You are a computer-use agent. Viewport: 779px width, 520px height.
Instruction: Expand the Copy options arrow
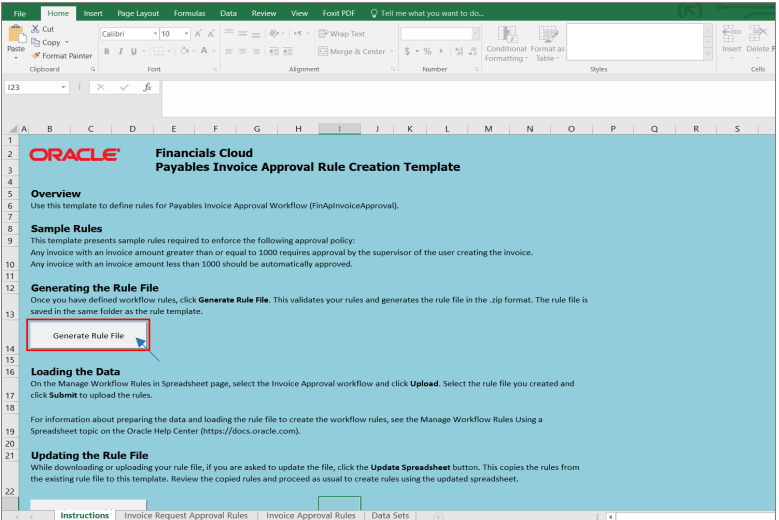tap(67, 42)
